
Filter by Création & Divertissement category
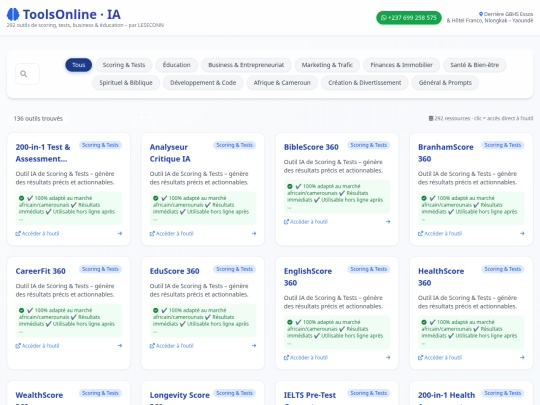365,83
